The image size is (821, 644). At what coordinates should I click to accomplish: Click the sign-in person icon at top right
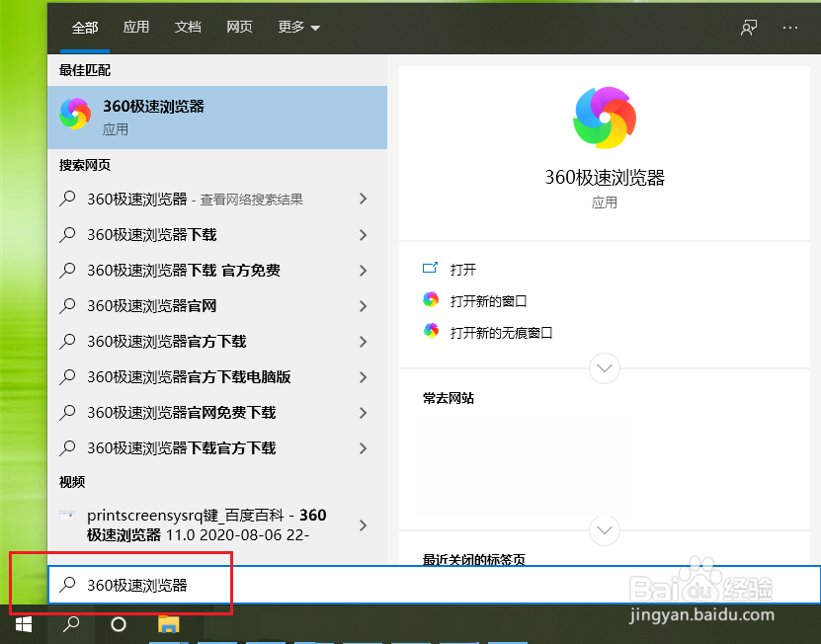(748, 28)
